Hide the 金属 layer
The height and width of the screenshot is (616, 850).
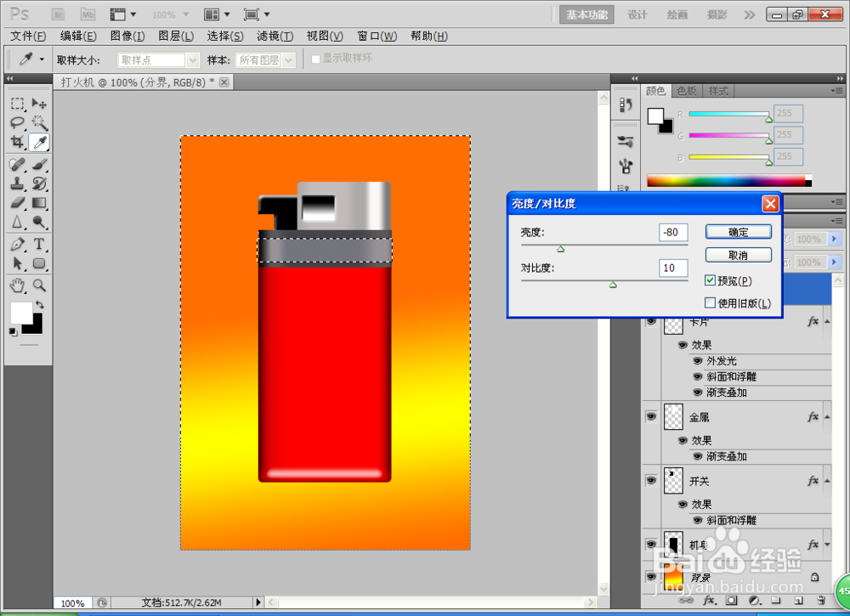pos(651,416)
